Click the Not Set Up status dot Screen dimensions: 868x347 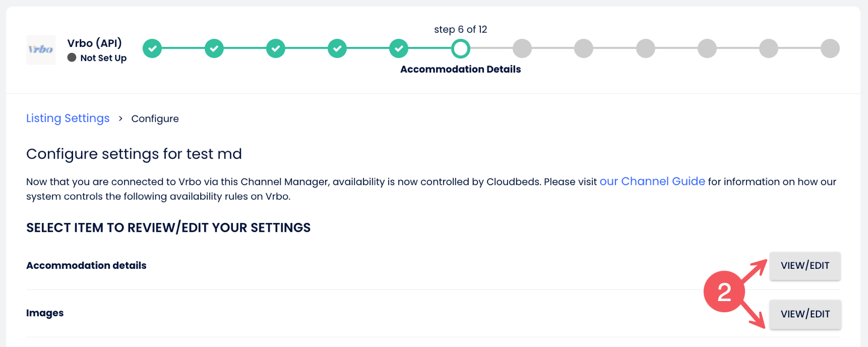tap(72, 58)
